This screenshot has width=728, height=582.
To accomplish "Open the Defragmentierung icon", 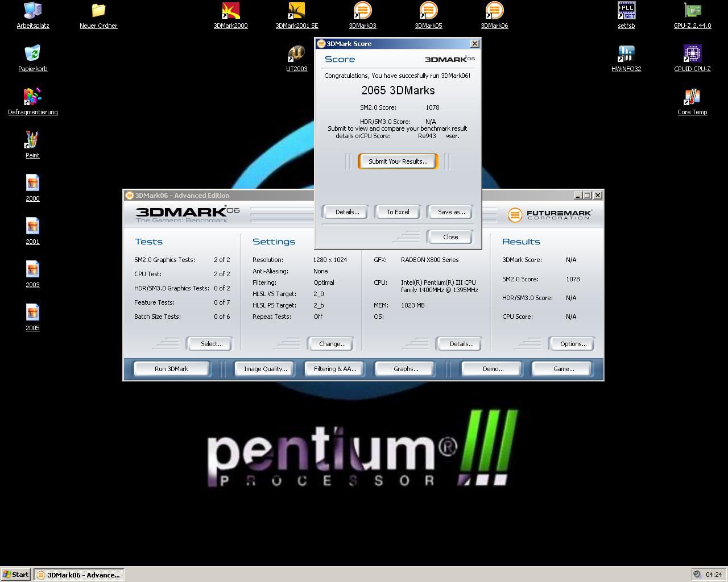I will 32,102.
